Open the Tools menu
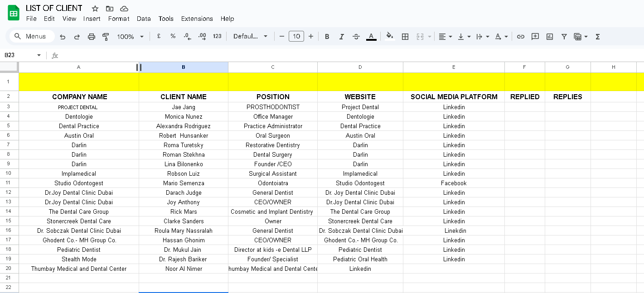The image size is (644, 293). point(166,19)
